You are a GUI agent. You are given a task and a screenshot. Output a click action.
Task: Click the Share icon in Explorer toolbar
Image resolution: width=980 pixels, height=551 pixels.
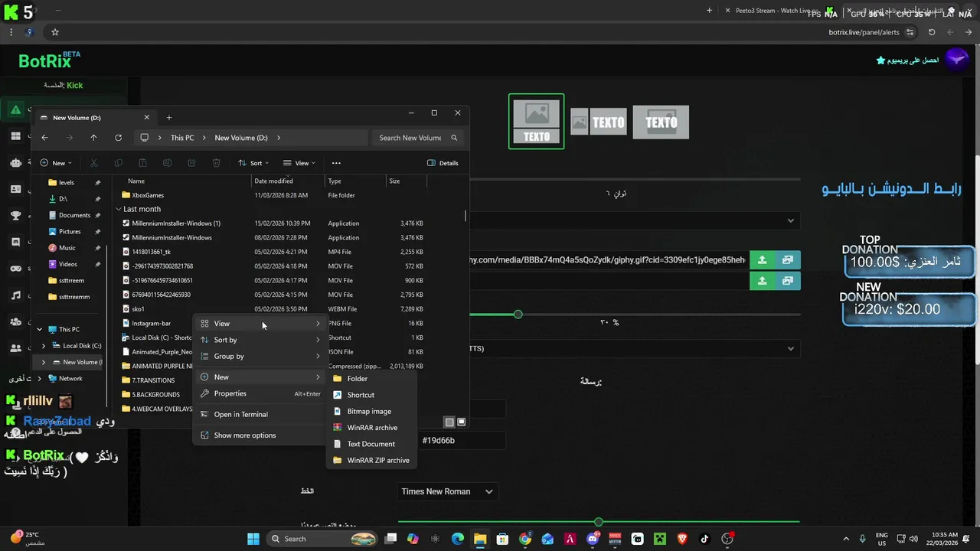point(191,163)
